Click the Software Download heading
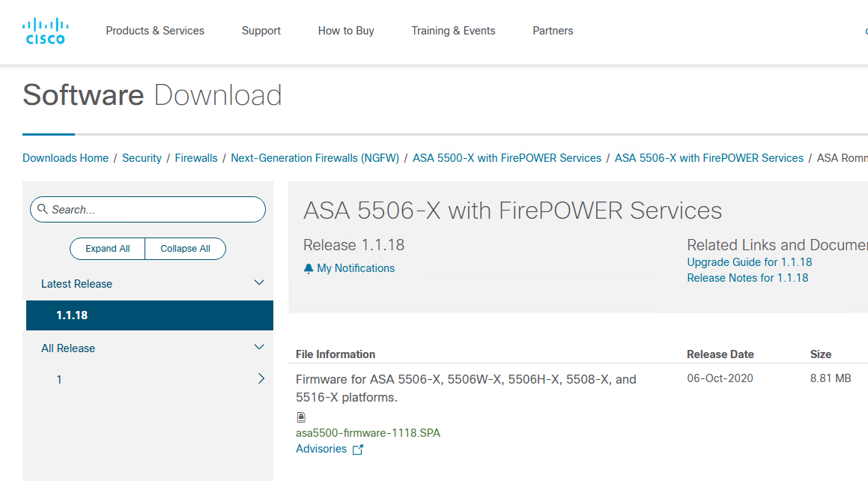The image size is (868, 481). click(x=152, y=95)
